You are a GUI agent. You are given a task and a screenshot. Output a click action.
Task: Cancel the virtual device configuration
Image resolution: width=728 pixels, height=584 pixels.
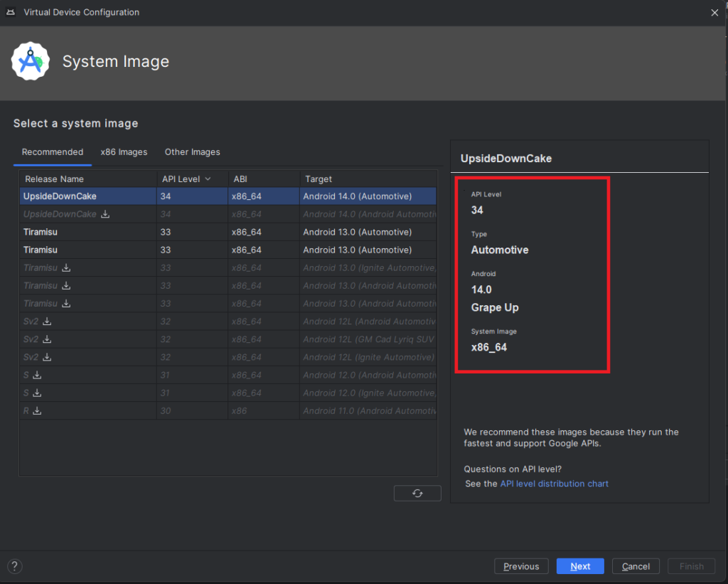[x=636, y=566]
